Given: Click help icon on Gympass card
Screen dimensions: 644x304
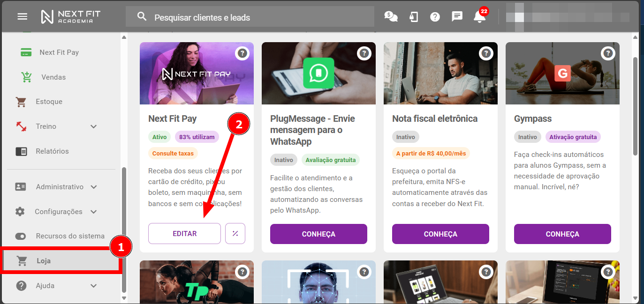Looking at the screenshot, I should click(608, 53).
